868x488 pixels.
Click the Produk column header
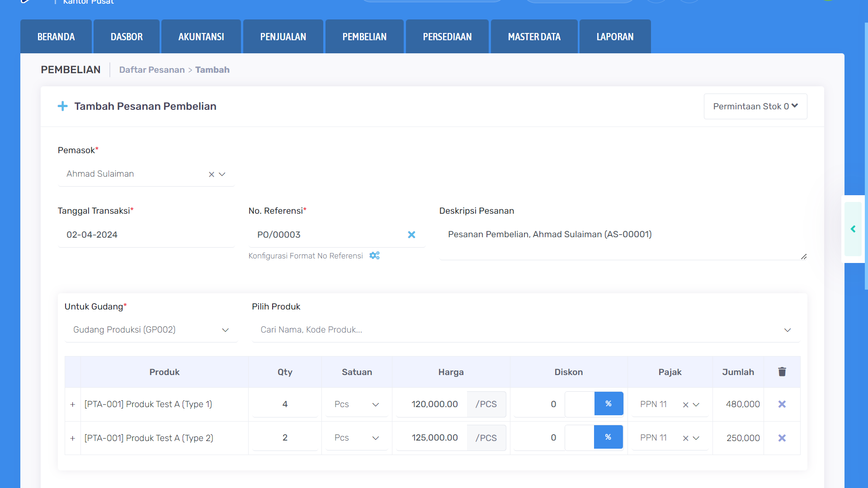click(165, 372)
